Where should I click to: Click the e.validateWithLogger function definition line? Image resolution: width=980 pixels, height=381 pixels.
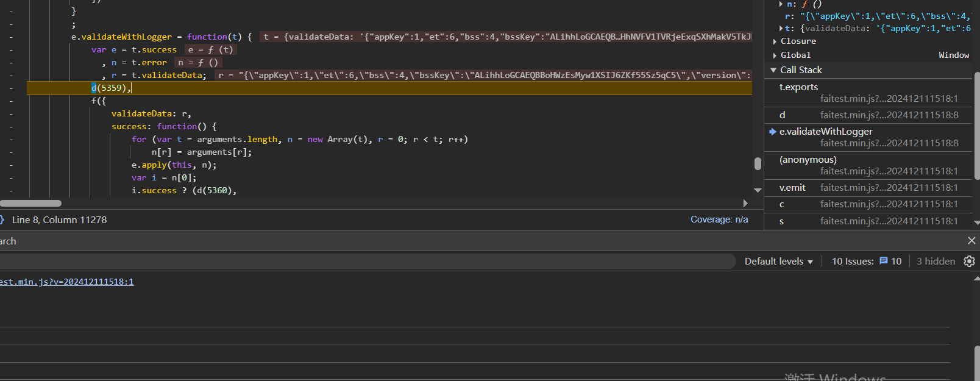(162, 37)
